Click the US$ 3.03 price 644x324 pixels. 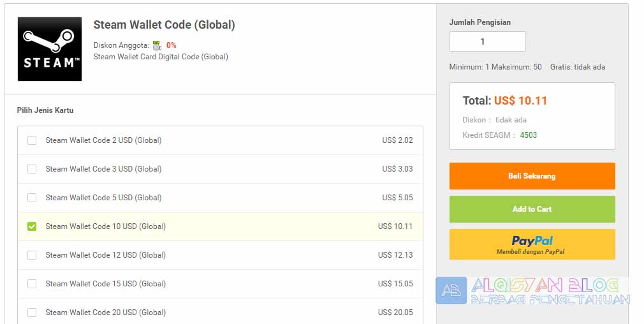[x=397, y=169]
